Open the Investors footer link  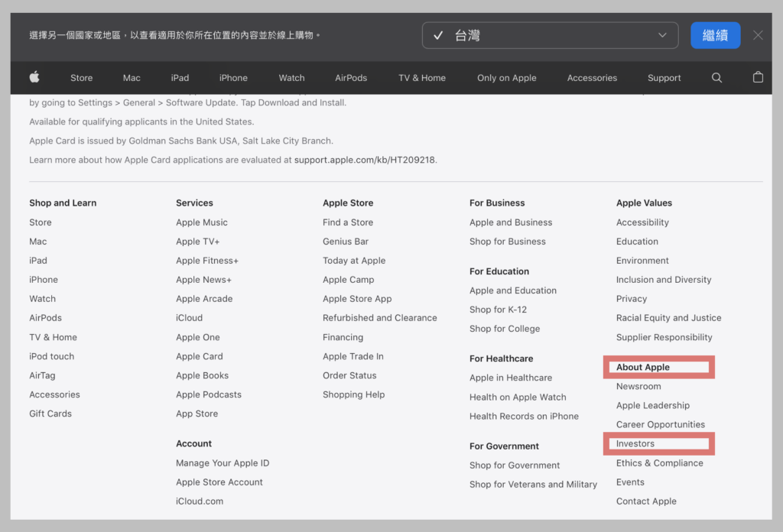coord(635,443)
